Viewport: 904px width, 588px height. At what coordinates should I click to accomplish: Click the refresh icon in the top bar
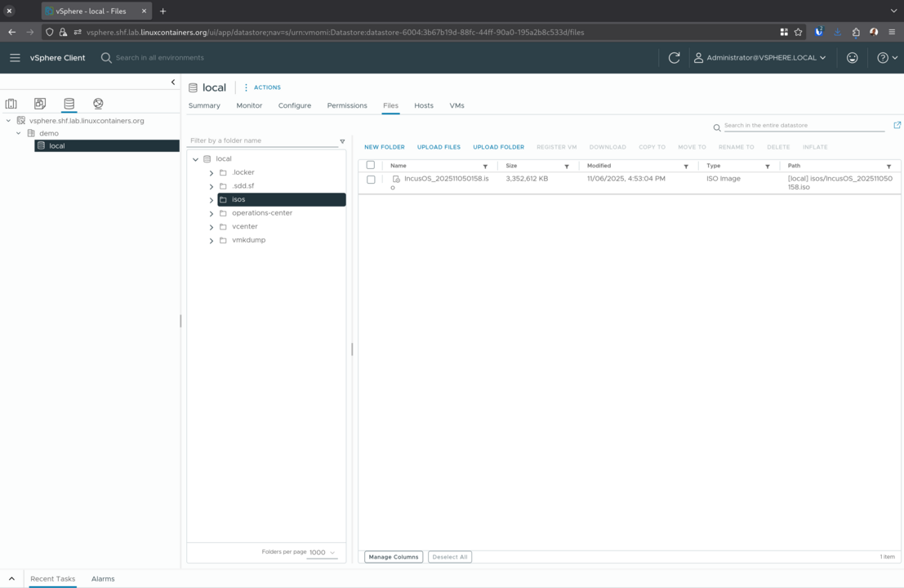click(673, 57)
